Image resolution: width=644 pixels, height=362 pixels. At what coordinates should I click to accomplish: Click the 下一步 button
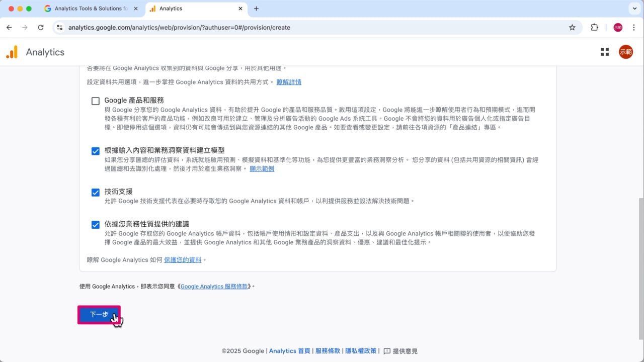[99, 314]
